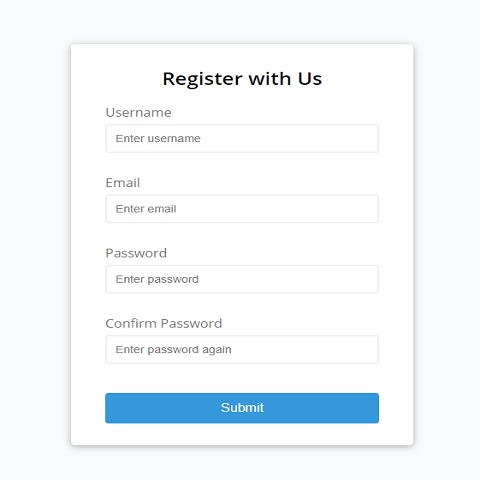Select the Password label
Image resolution: width=480 pixels, height=480 pixels.
[x=136, y=253]
